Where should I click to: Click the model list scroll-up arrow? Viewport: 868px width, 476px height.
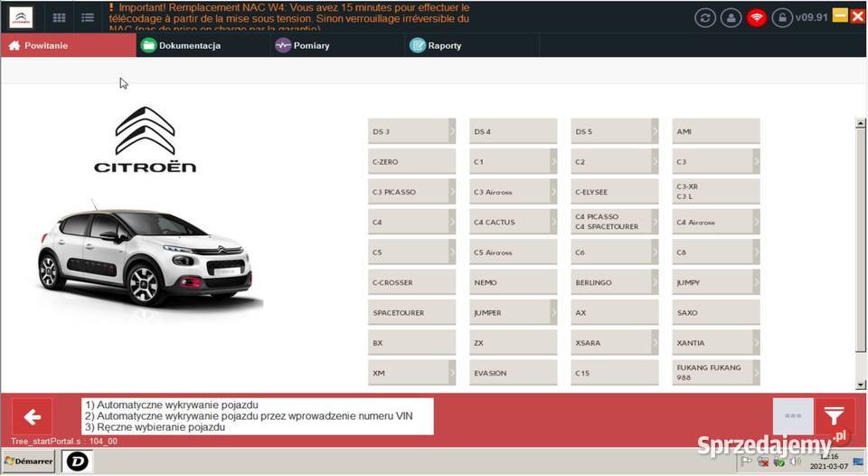pos(860,123)
